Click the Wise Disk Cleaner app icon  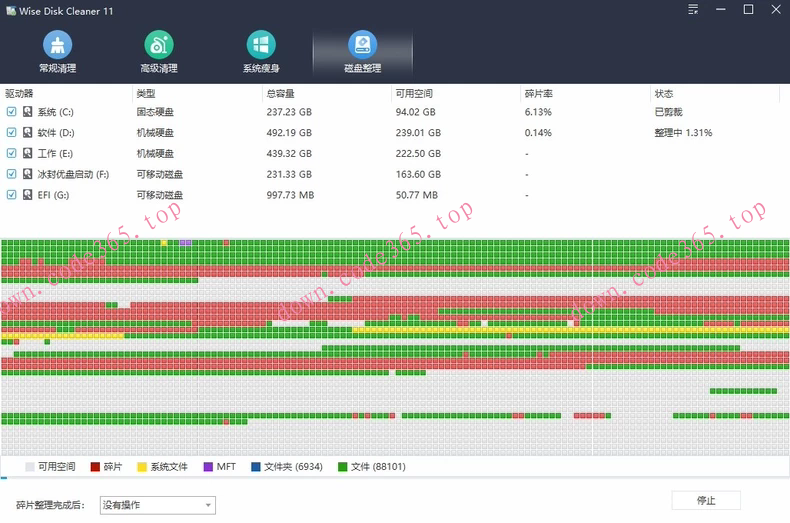[11, 11]
